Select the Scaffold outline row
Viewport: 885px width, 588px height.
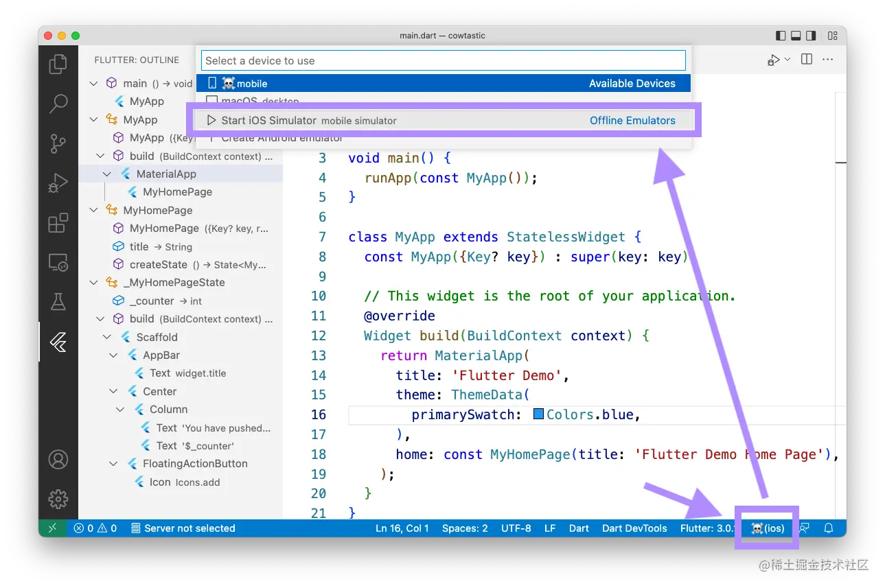[x=181, y=337]
